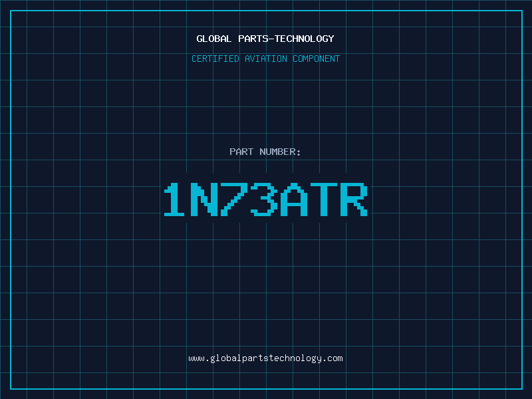
Task: Click the CERTIFIED AVIATION COMPONENT subtitle
Action: click(265, 59)
